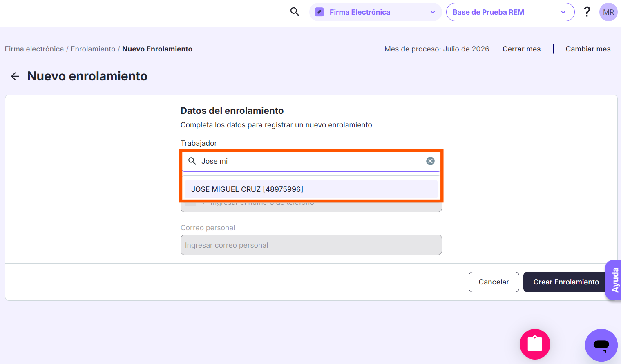
Task: Open the pink clipboard floating button
Action: click(535, 344)
